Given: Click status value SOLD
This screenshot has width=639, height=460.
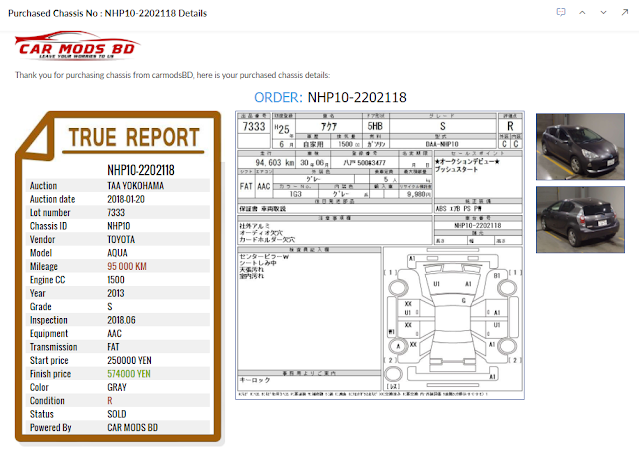Looking at the screenshot, I should 117,414.
